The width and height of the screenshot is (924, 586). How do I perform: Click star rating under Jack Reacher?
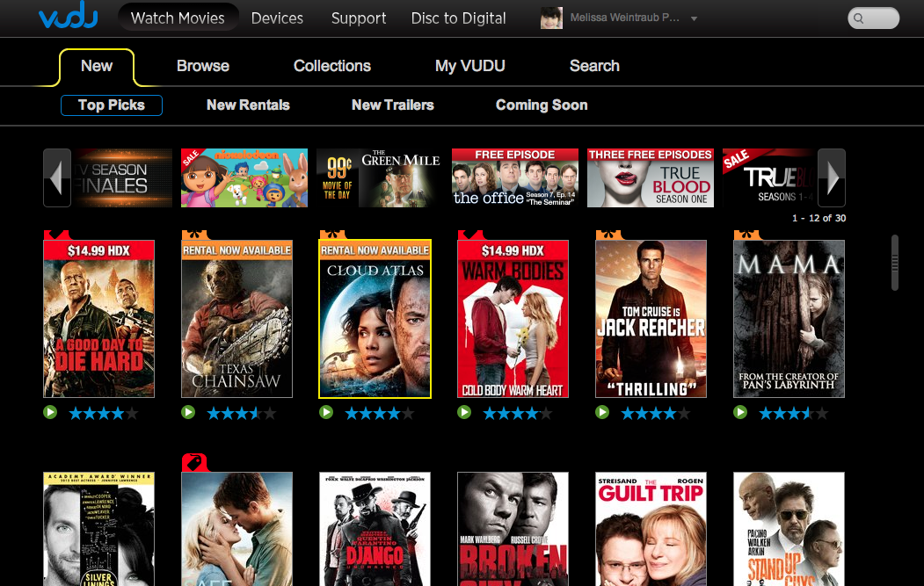tap(655, 414)
